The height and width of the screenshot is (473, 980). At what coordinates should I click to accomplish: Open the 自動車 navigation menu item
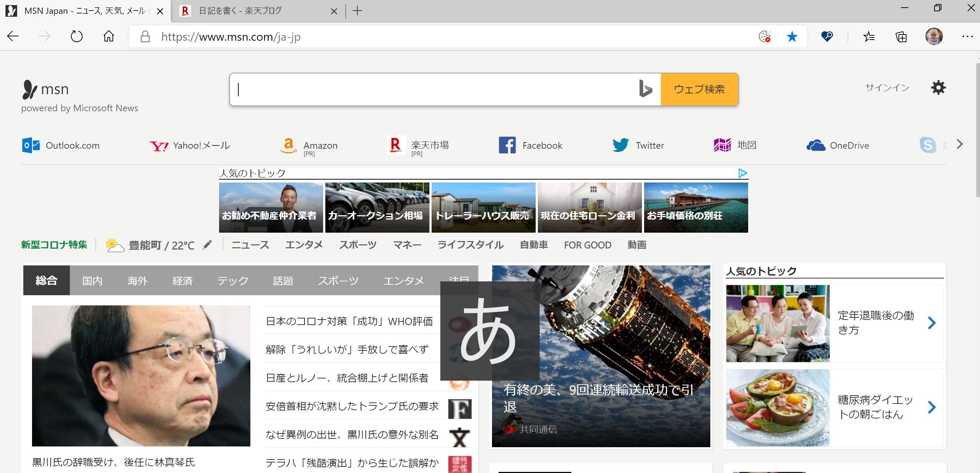(x=534, y=245)
